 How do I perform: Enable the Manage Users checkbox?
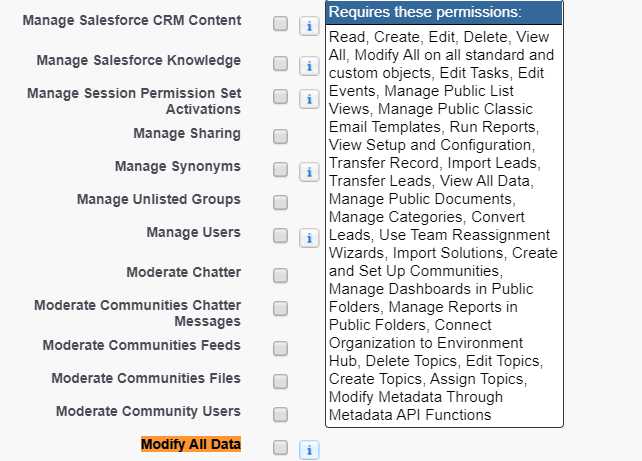click(x=280, y=235)
